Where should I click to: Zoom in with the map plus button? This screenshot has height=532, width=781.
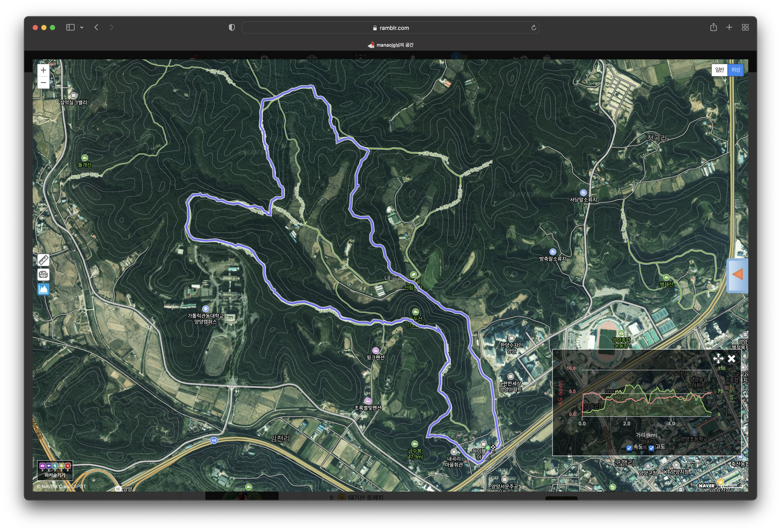(43, 70)
